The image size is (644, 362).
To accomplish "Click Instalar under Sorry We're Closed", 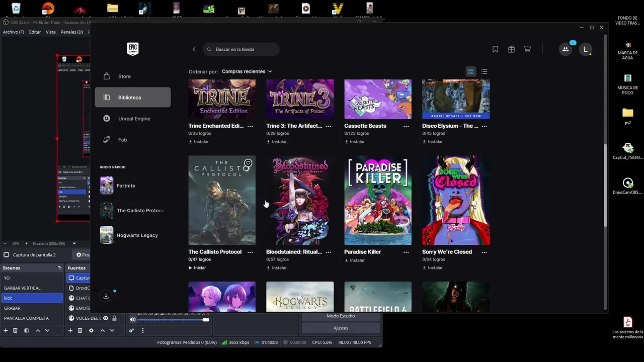I will point(433,268).
